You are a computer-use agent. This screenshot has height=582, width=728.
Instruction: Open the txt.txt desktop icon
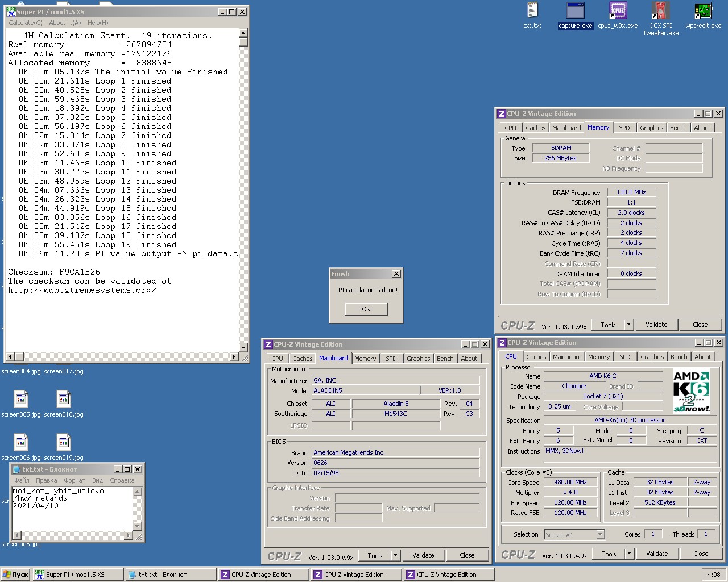(532, 15)
